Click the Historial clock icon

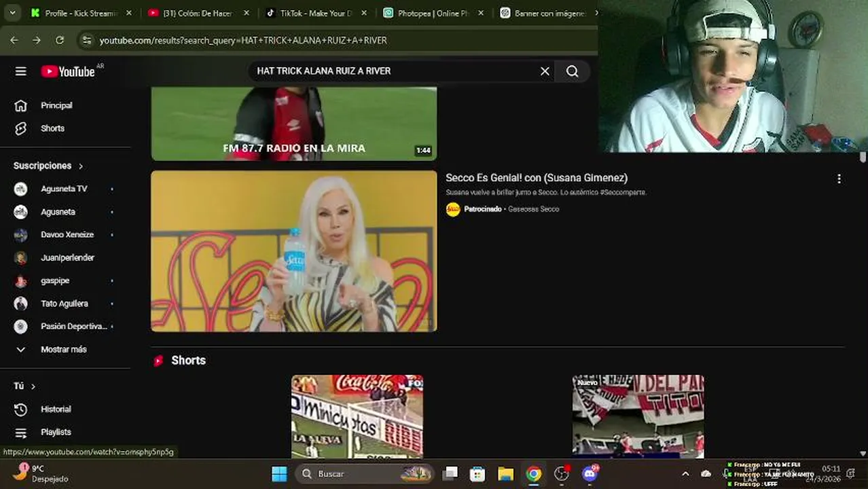[21, 410]
